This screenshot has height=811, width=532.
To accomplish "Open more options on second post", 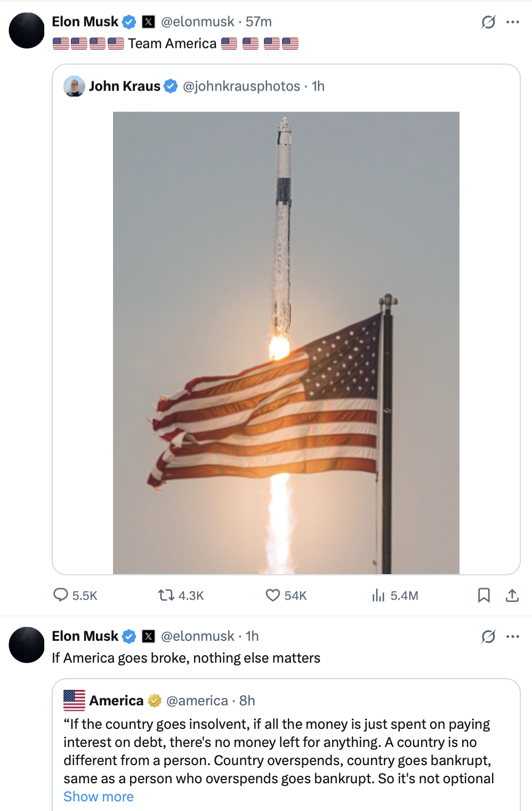I will click(513, 636).
